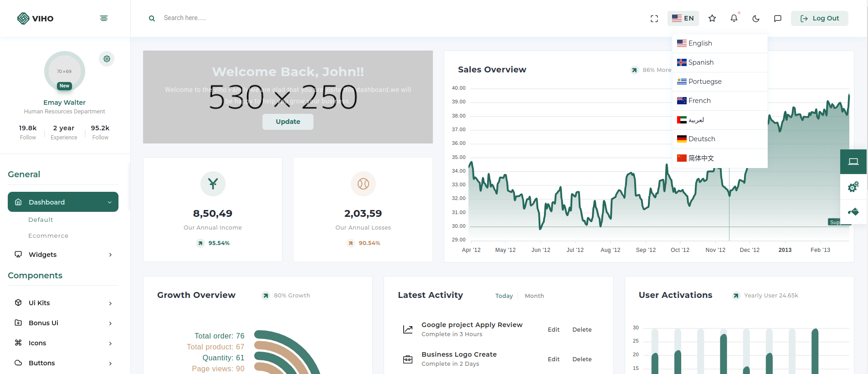868x374 pixels.
Task: Toggle dark mode with moon icon
Action: pos(756,19)
